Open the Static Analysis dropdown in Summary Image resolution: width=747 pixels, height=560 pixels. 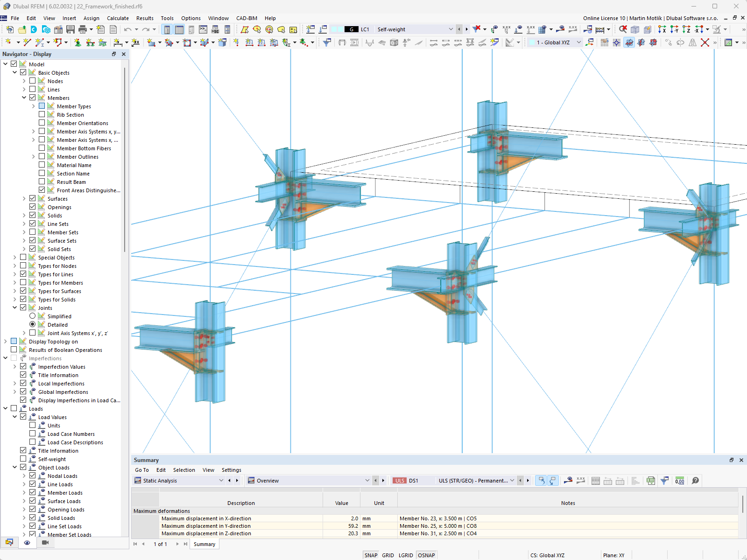click(221, 481)
